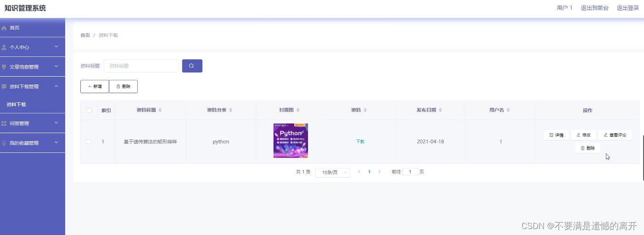Click 首页 in the breadcrumb

[x=85, y=35]
